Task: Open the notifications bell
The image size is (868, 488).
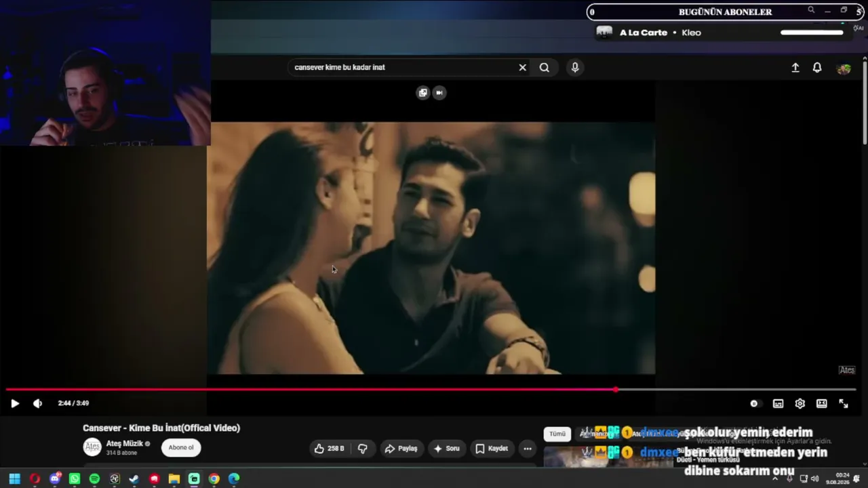Action: click(x=817, y=68)
